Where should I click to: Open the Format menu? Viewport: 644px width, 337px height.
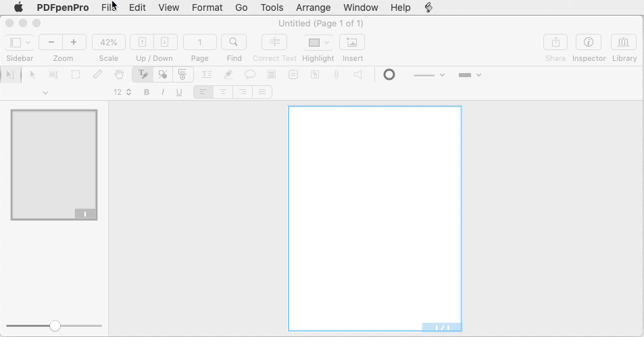pos(207,7)
